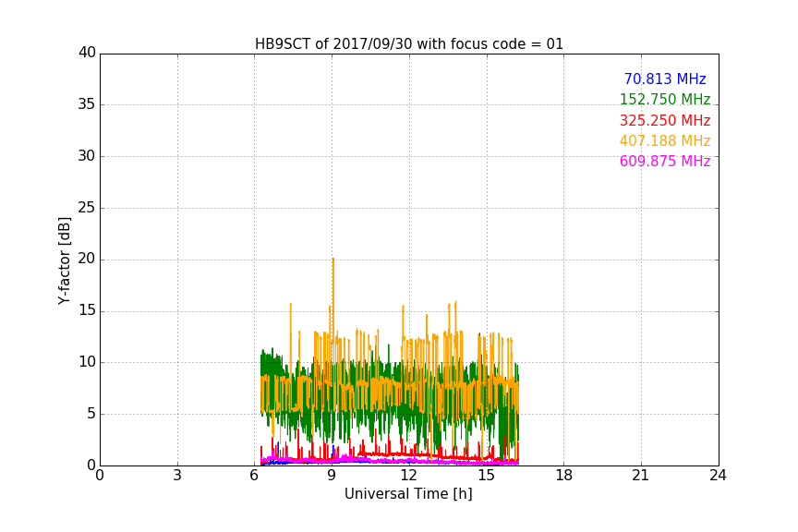Click the y-axis tick label 30
Image resolution: width=798 pixels, height=532 pixels.
coord(87,156)
